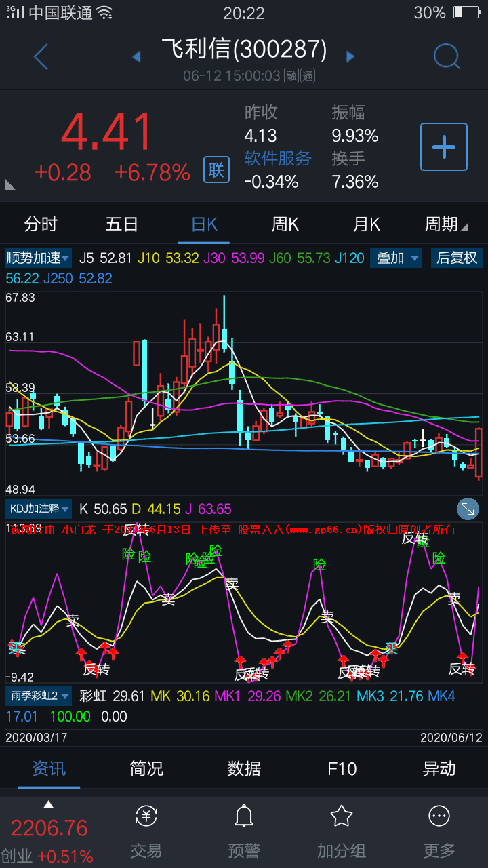Select 周K weekly candlestick tab
Viewport: 488px width, 868px height.
[285, 224]
